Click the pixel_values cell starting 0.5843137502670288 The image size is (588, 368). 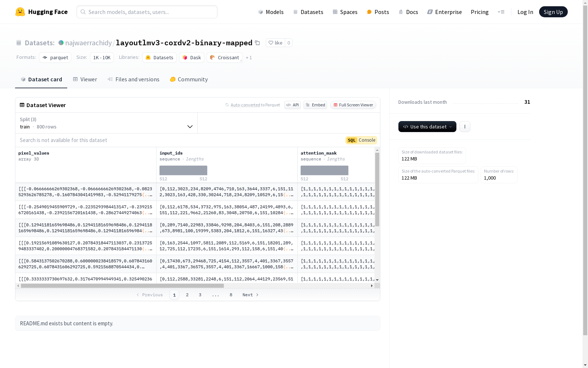pos(86,264)
